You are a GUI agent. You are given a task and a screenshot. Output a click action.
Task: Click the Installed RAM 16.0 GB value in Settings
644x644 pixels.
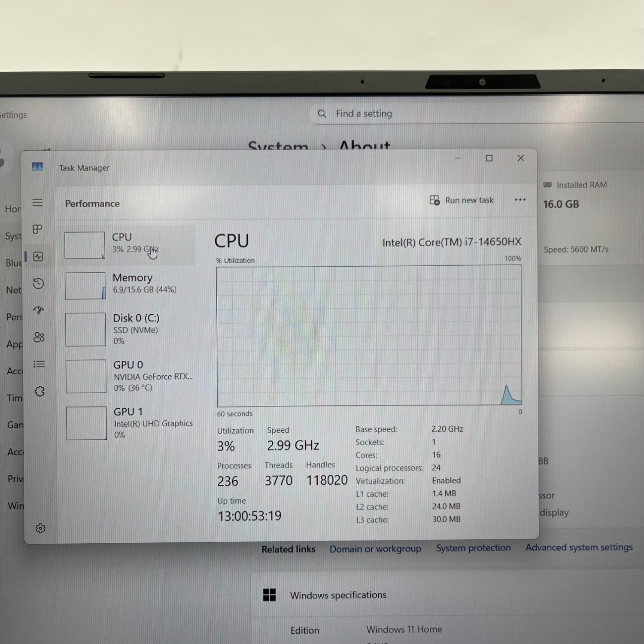coord(561,204)
